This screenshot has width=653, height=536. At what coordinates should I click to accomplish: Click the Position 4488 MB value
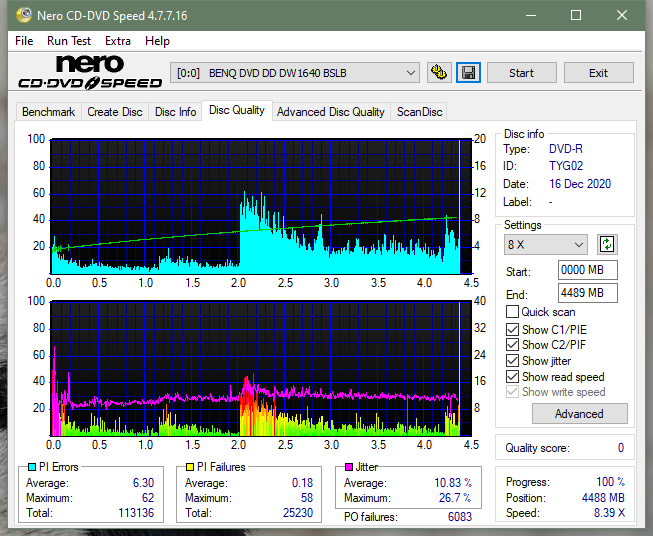(x=603, y=498)
